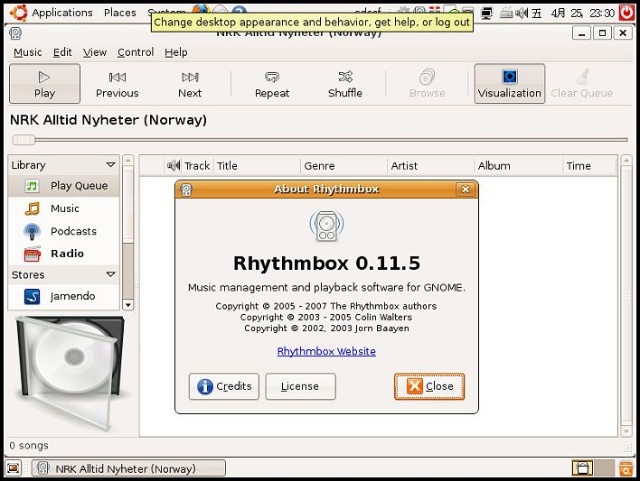Open the Applications menu in top panel
This screenshot has height=481, width=640.
(62, 13)
